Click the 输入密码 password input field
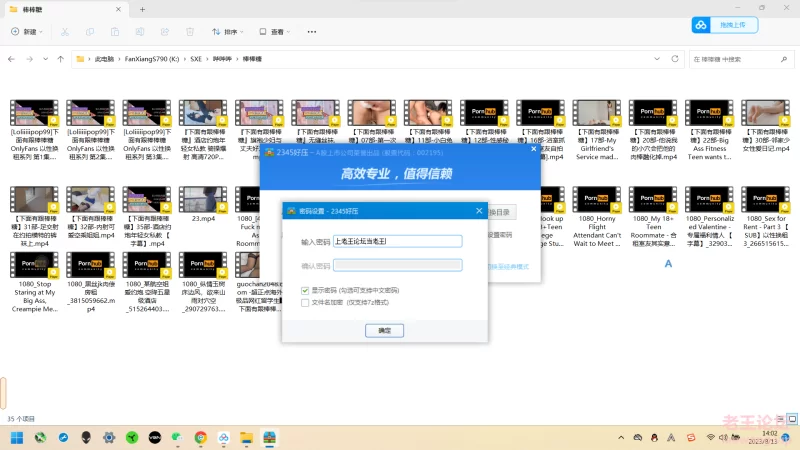 397,241
